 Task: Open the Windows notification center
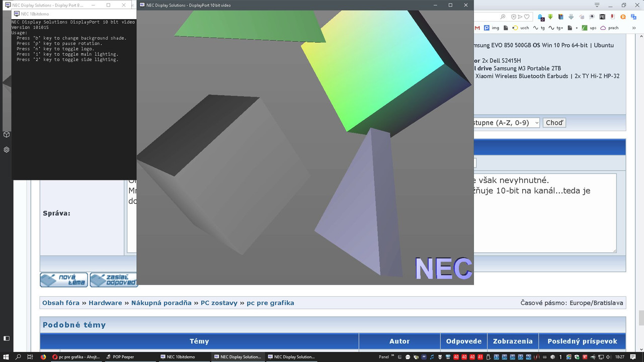coord(633,356)
